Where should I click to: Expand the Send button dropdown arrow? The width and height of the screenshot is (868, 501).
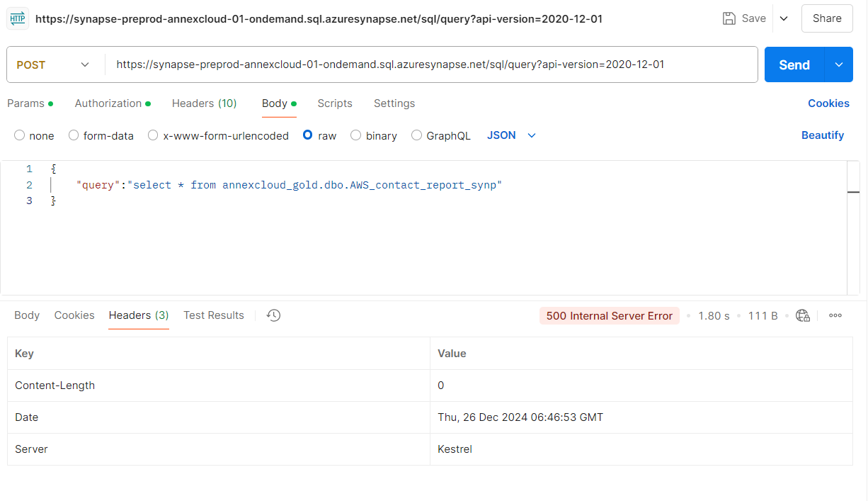pos(839,64)
